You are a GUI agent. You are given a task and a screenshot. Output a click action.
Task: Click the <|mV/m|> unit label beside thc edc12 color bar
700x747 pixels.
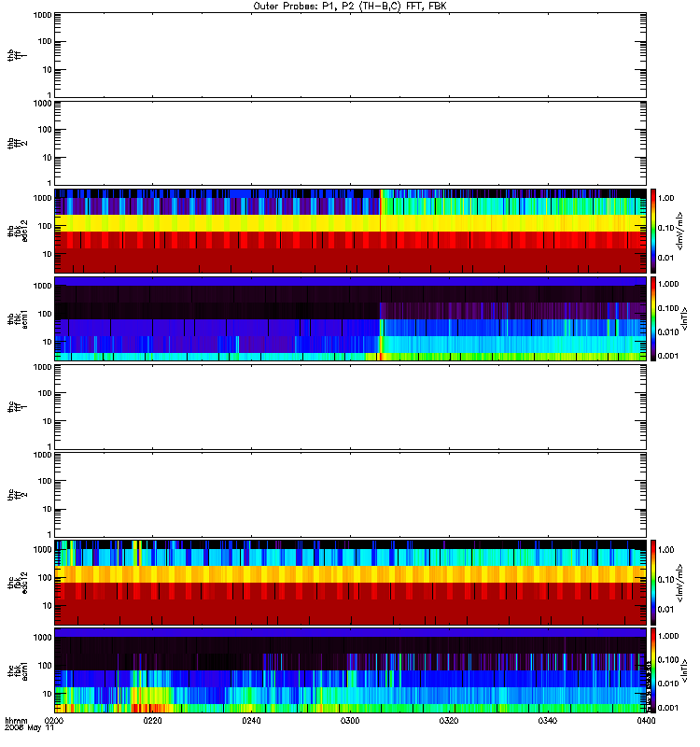click(x=679, y=583)
